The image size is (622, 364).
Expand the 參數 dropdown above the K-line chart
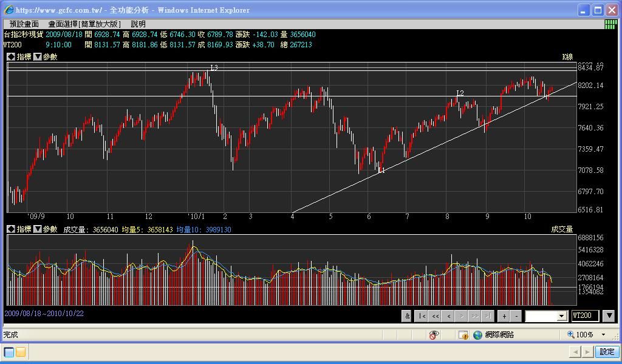coord(38,56)
